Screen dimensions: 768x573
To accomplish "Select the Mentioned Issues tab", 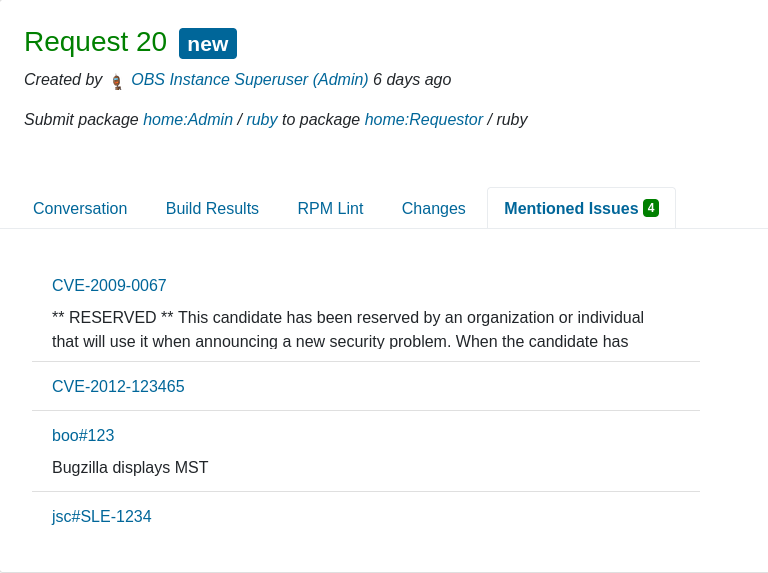I will pos(581,208).
